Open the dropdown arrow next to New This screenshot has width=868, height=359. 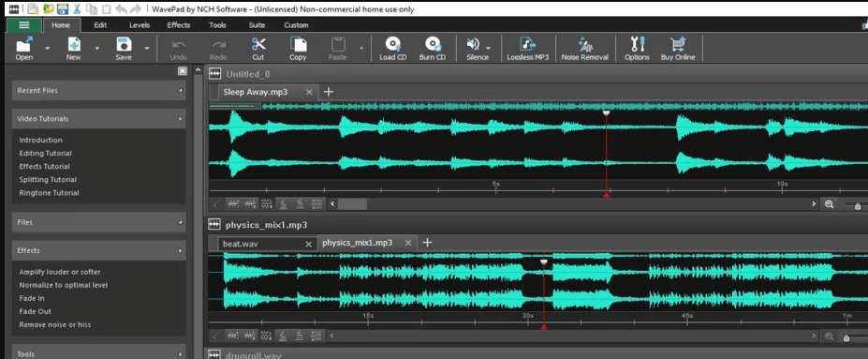click(96, 48)
